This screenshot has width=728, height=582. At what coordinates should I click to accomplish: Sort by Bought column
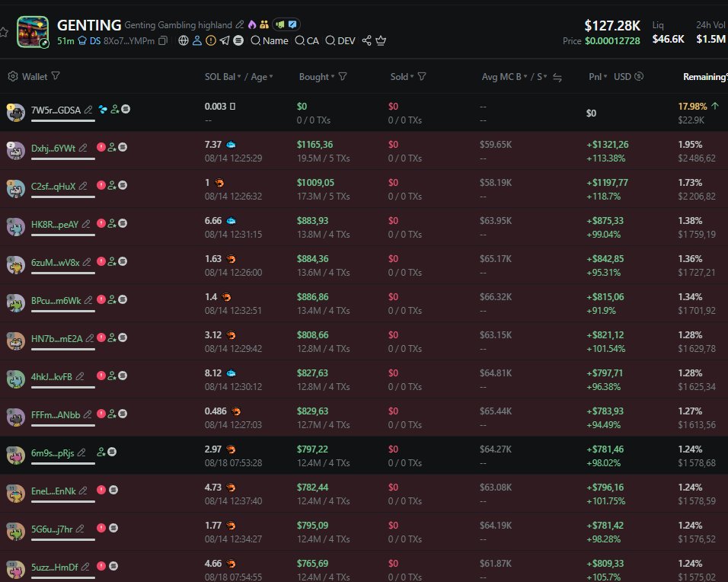click(317, 77)
